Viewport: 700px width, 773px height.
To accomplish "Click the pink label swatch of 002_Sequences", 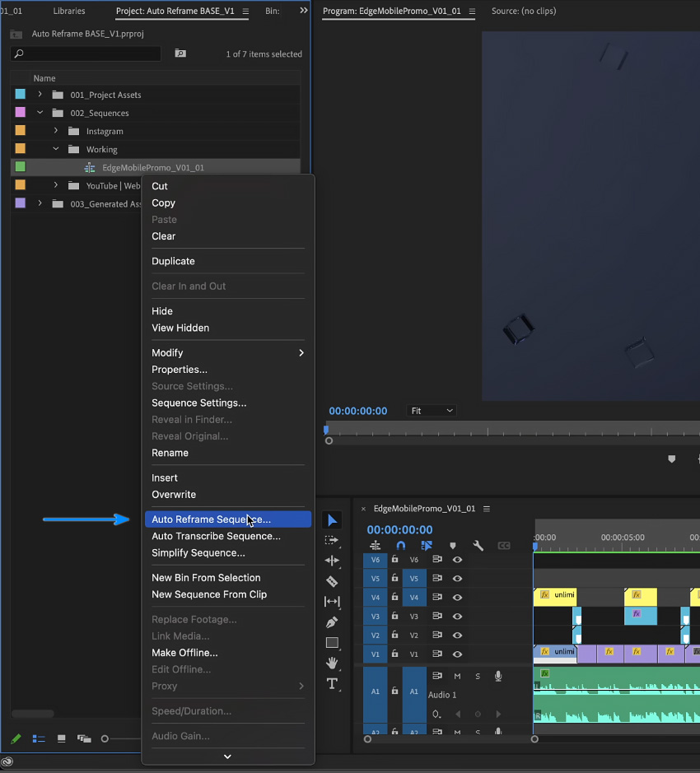I will click(x=21, y=112).
